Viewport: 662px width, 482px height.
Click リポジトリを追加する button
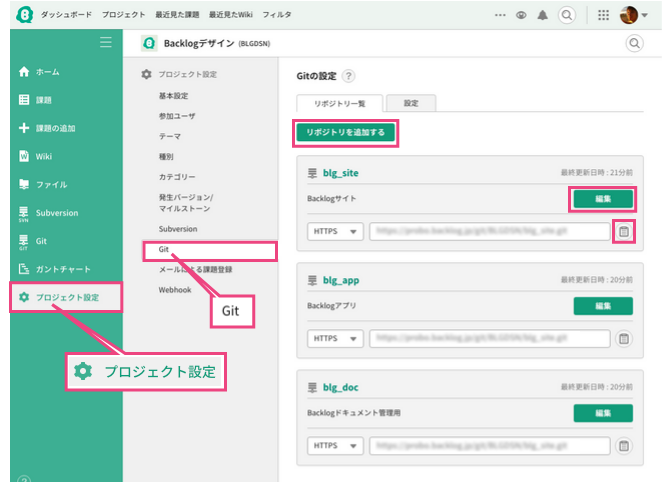[346, 133]
